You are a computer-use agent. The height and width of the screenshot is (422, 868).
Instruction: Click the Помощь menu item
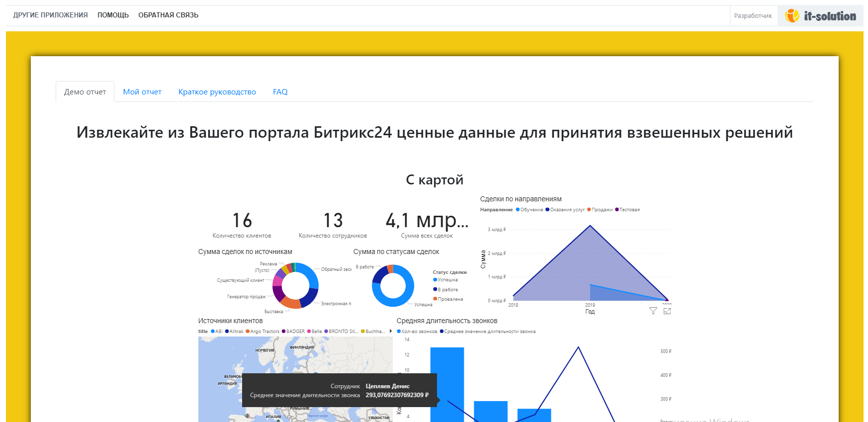[x=113, y=15]
